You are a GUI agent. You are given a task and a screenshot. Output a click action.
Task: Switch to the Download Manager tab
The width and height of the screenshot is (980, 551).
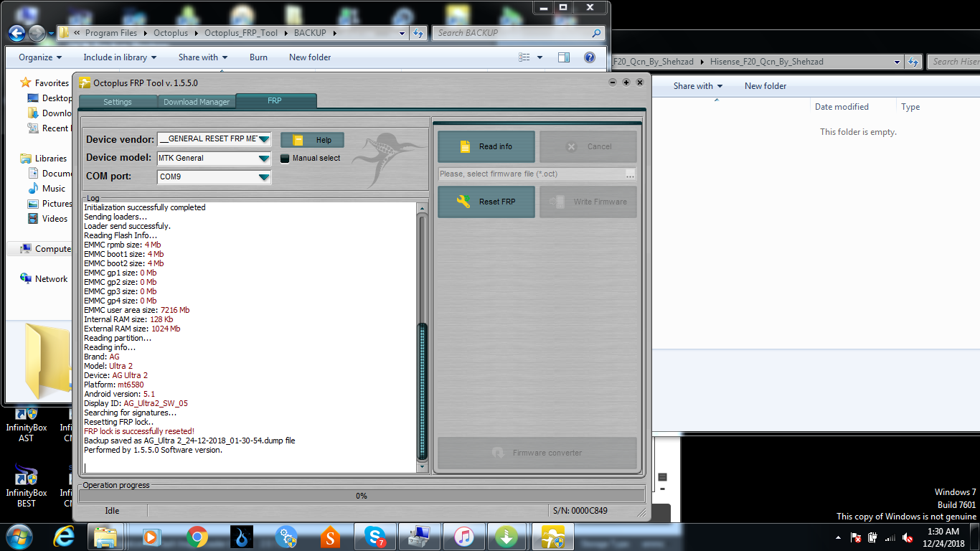(x=197, y=102)
